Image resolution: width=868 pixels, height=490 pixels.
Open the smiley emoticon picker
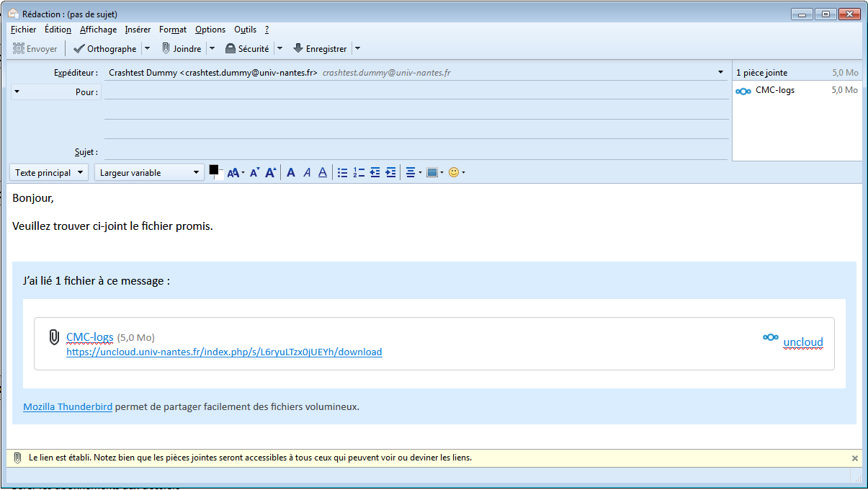(x=454, y=172)
